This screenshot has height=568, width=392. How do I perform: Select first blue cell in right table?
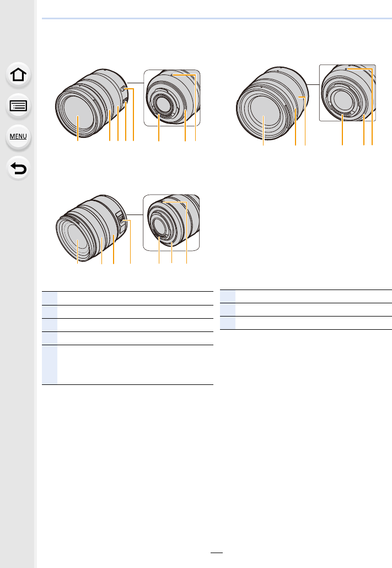pos(228,296)
